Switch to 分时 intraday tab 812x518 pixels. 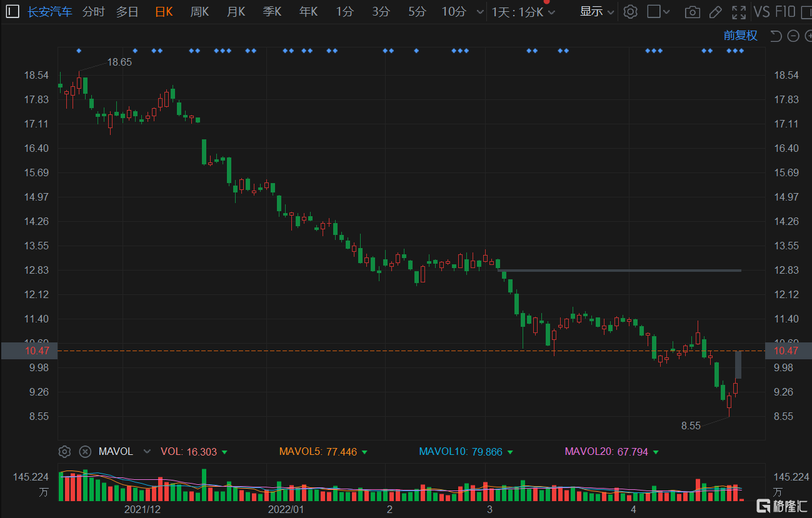tap(94, 11)
